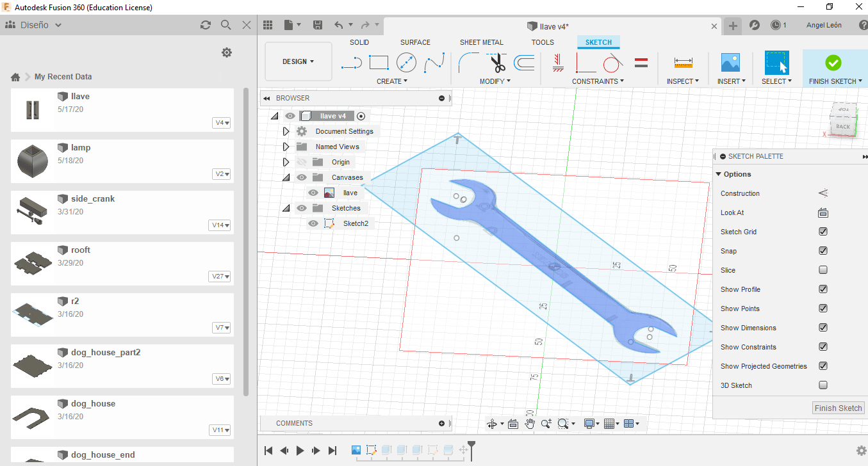The width and height of the screenshot is (868, 466).
Task: Click the Save icon
Action: [x=317, y=25]
